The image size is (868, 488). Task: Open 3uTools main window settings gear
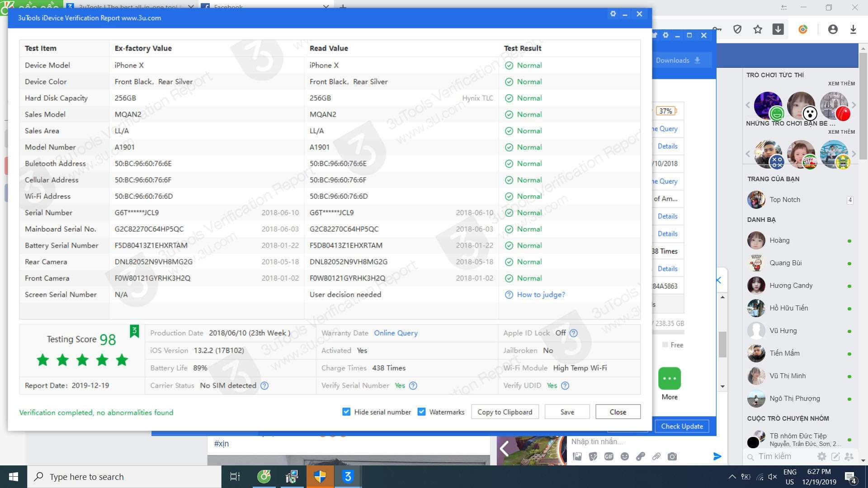click(665, 35)
